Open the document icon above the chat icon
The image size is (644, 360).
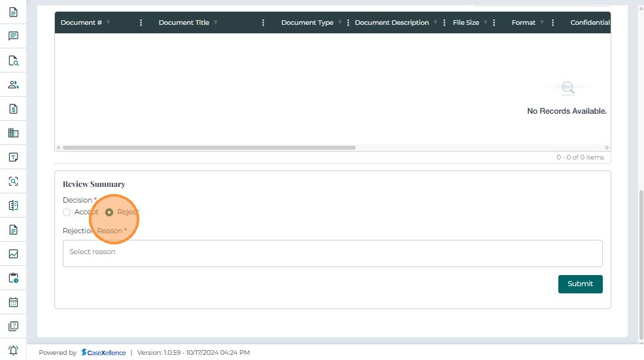coord(13,12)
